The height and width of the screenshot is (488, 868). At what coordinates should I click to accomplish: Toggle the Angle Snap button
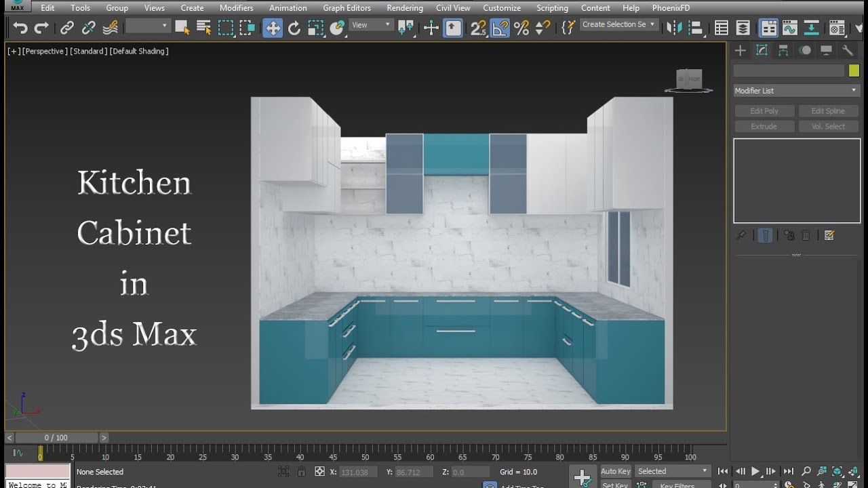pyautogui.click(x=500, y=28)
